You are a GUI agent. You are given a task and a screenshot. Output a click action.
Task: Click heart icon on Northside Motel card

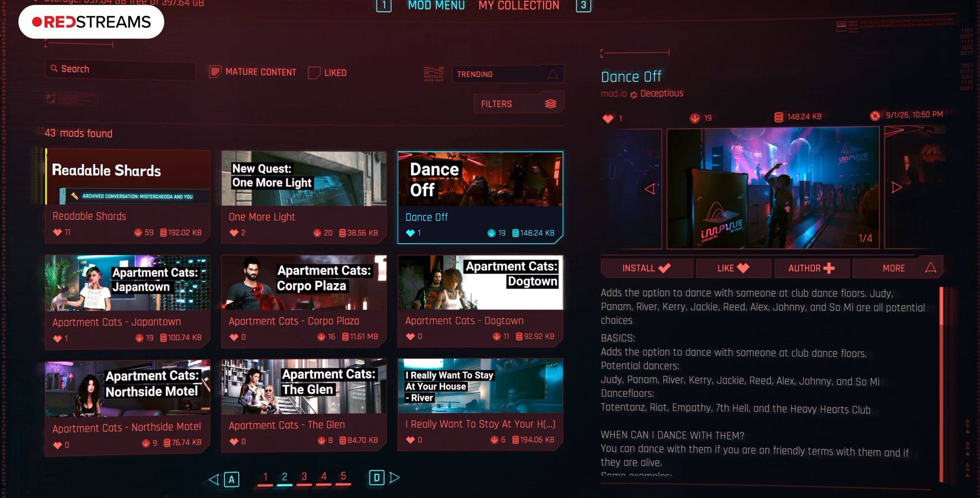point(57,445)
